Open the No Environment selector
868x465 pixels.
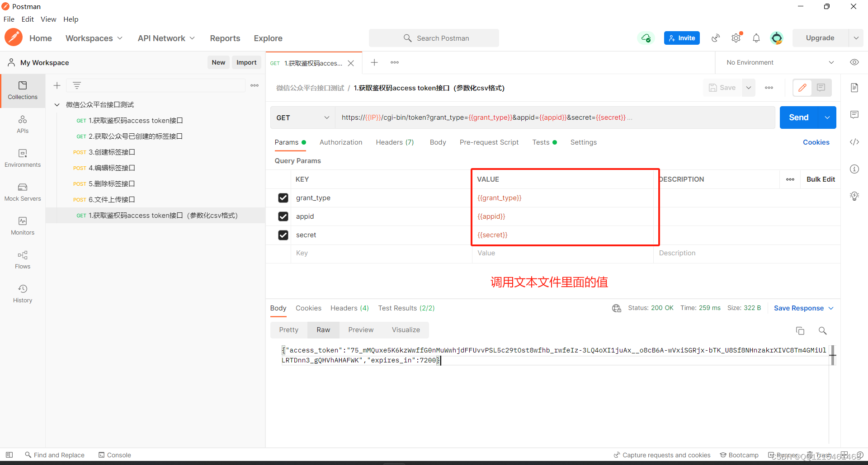point(780,62)
